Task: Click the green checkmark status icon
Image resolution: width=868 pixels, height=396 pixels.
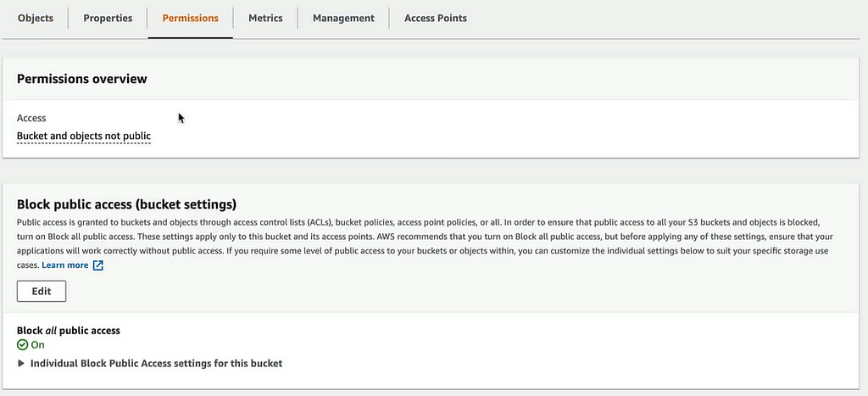Action: 22,345
